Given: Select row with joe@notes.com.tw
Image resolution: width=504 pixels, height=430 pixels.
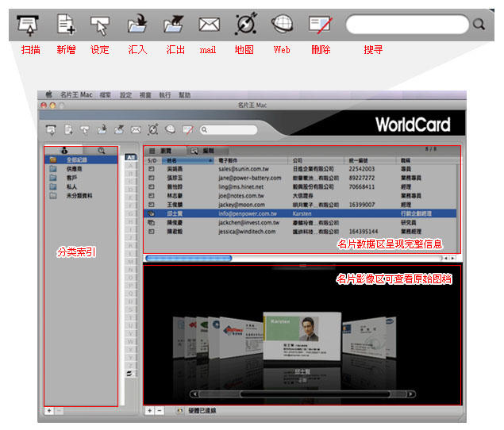Looking at the screenshot, I should (300, 196).
